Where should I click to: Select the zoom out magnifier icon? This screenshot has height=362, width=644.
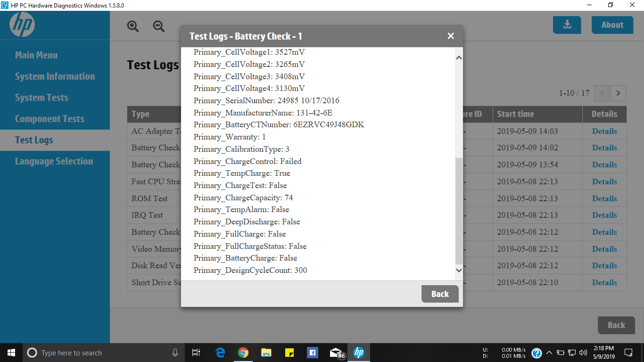tap(158, 26)
